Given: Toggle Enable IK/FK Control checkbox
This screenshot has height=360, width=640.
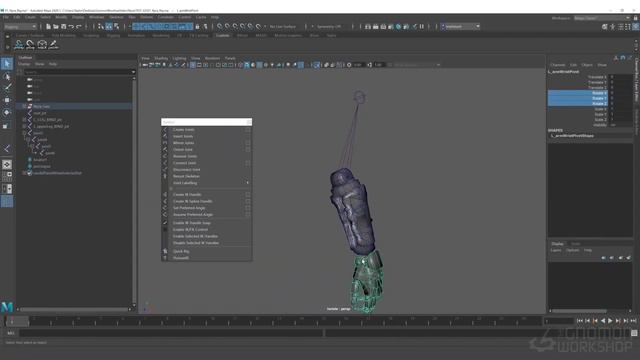Looking at the screenshot, I should point(165,229).
